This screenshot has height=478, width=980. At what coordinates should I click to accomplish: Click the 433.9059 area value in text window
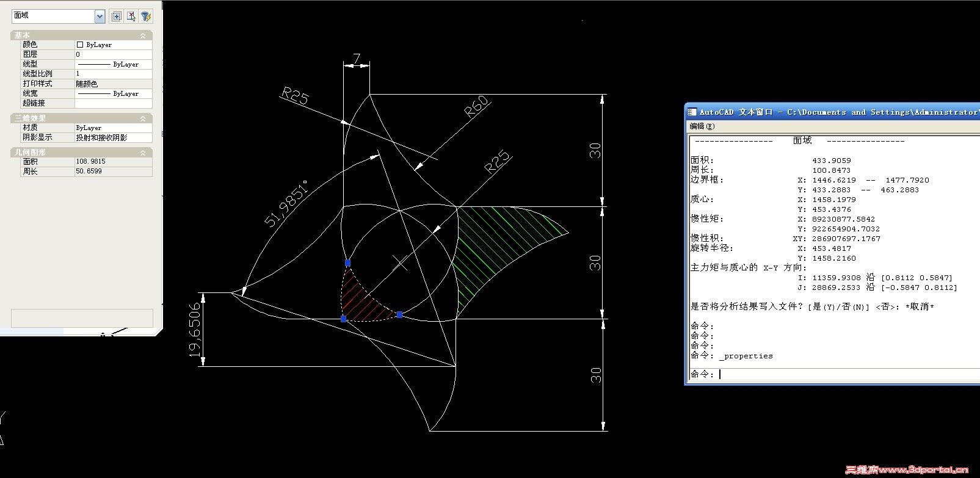(832, 161)
